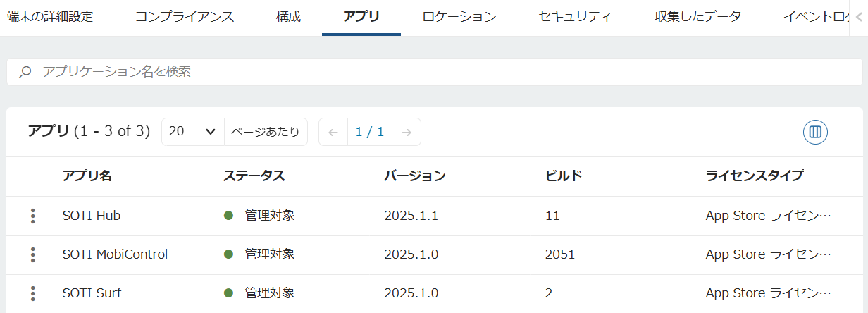Click build number 2051
The image size is (868, 313).
click(x=560, y=254)
